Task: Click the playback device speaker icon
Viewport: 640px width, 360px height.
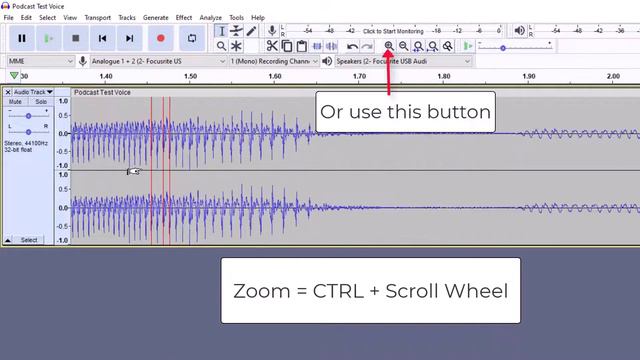Action: [327, 61]
